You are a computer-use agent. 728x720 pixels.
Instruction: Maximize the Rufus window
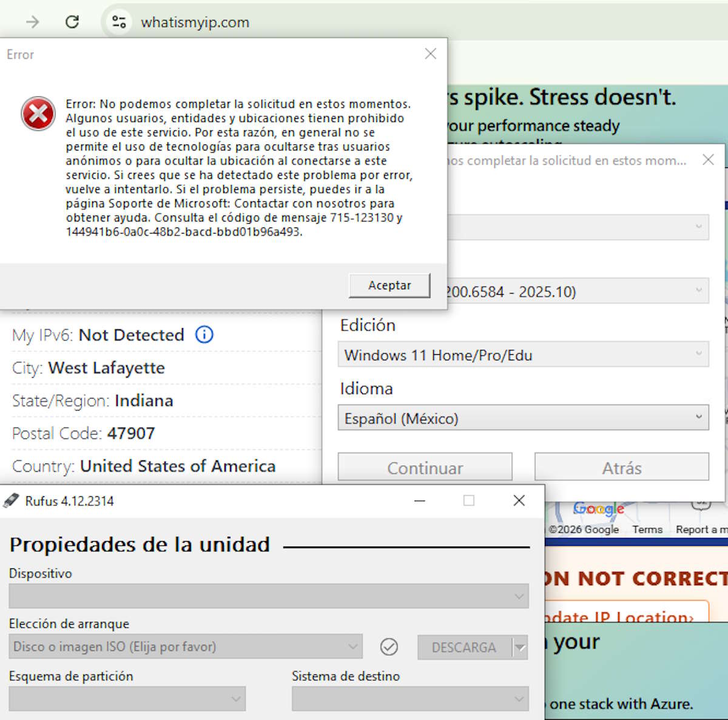tap(468, 501)
